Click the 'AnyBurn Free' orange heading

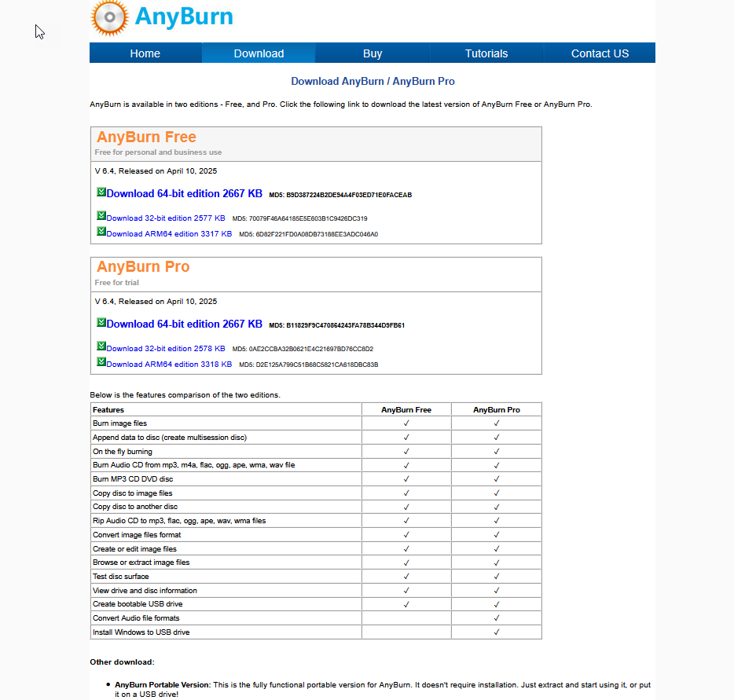pos(146,137)
